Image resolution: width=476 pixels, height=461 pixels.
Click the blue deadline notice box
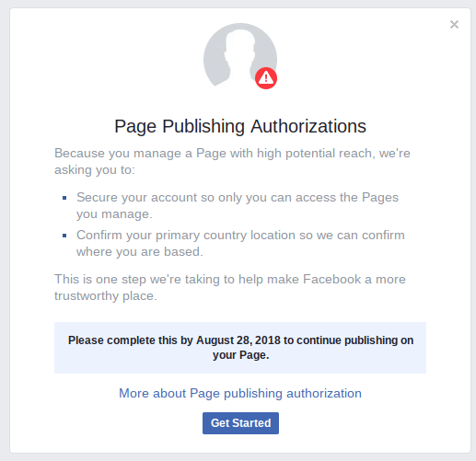pos(240,348)
